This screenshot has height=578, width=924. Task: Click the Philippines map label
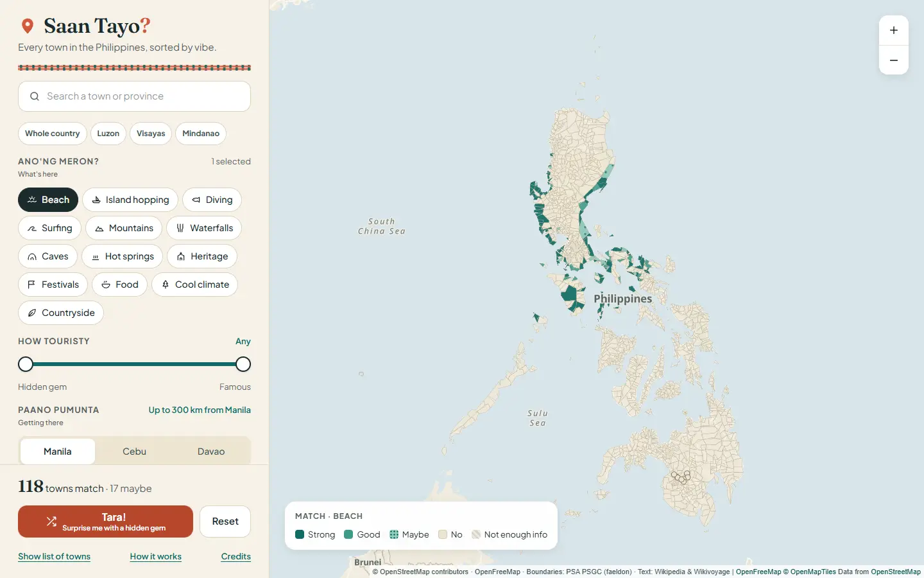pos(622,299)
